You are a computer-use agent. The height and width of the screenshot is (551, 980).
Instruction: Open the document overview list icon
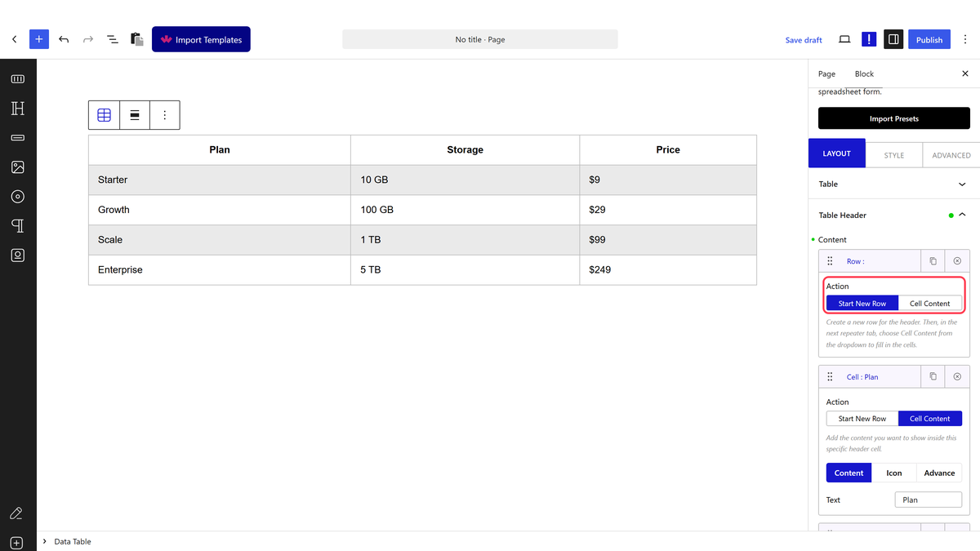point(113,39)
